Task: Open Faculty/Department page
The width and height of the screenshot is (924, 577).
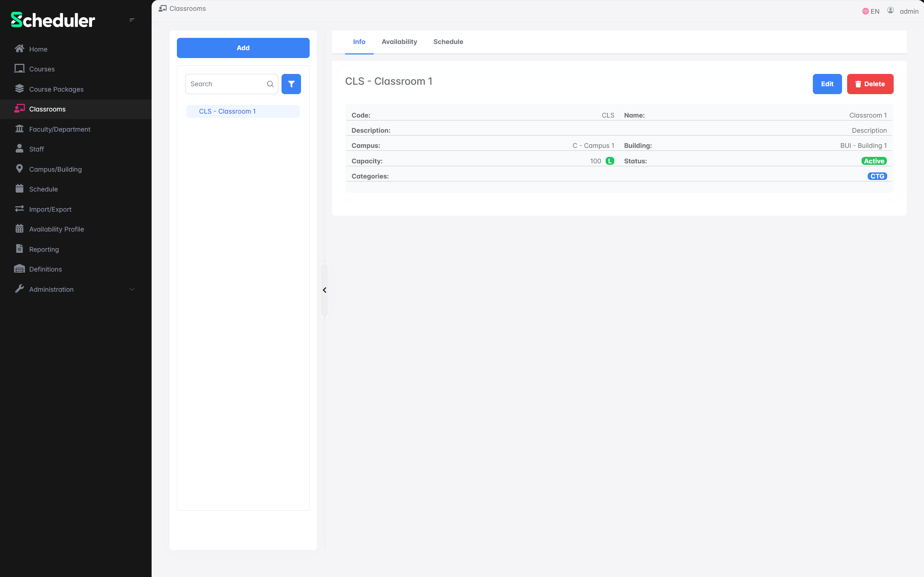Action: pyautogui.click(x=60, y=129)
